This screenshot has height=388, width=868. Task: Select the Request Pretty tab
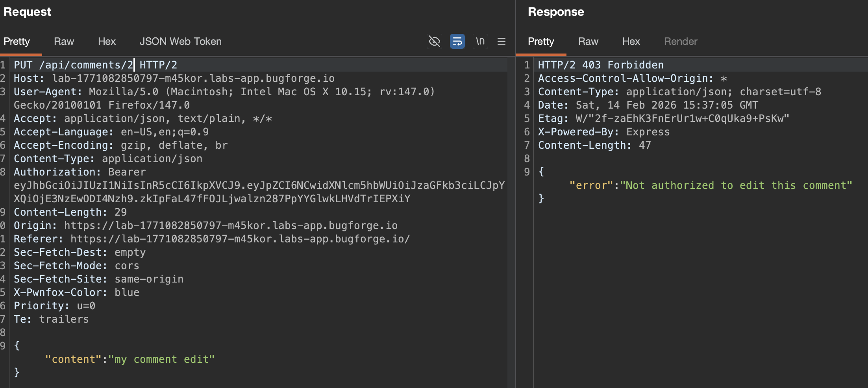17,41
